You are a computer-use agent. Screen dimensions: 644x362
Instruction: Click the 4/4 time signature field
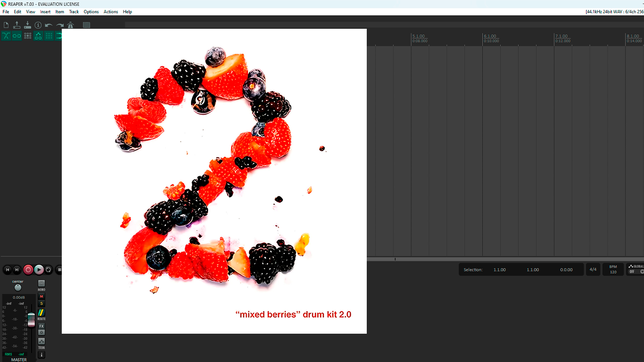click(593, 270)
